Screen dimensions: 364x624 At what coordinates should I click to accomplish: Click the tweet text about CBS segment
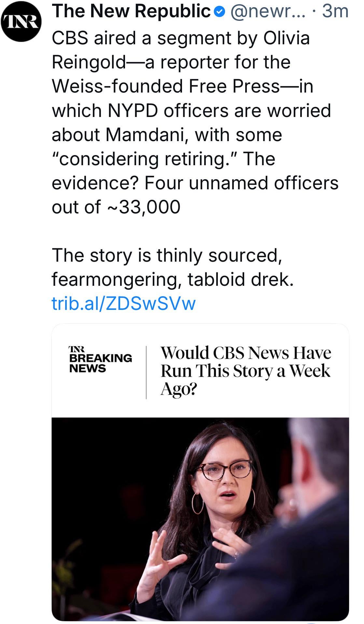pyautogui.click(x=195, y=122)
